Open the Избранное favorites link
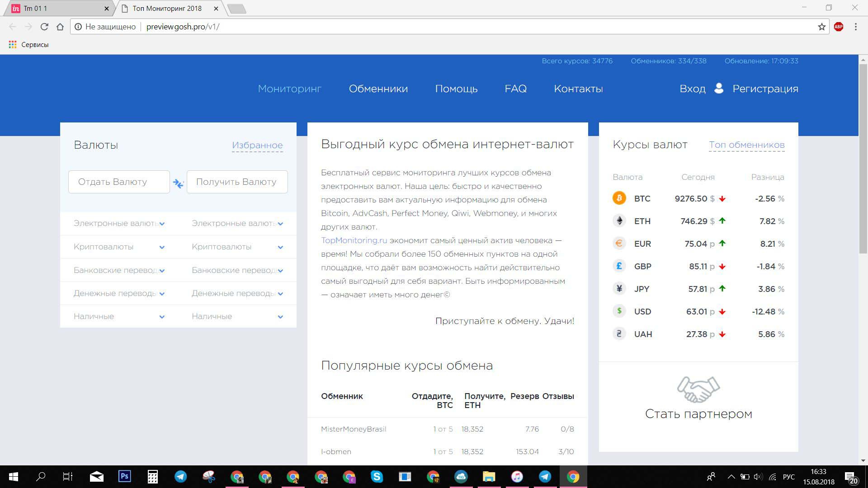This screenshot has height=488, width=868. click(x=257, y=145)
